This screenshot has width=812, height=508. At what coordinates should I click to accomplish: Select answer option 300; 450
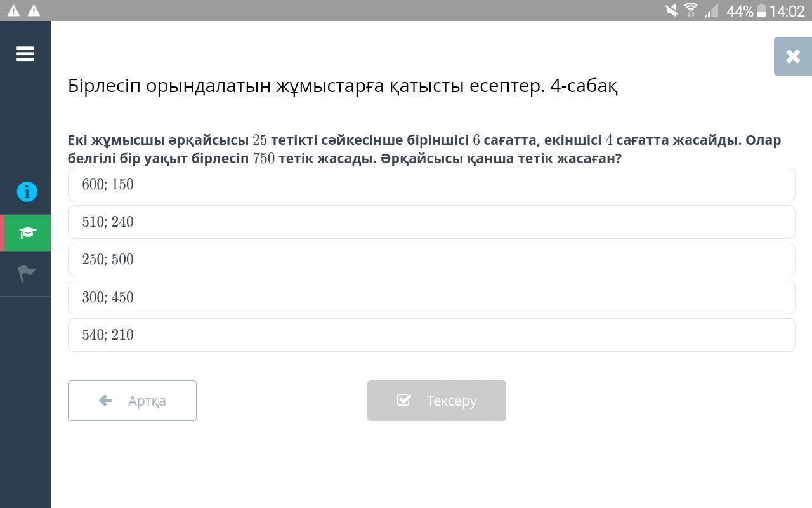point(431,298)
